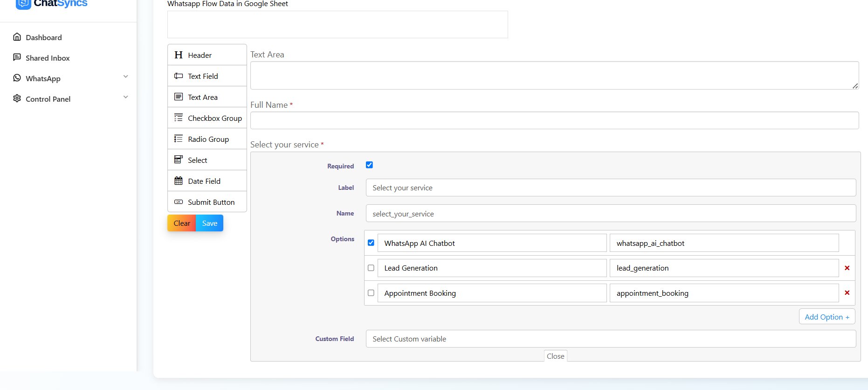
Task: Click the Control Panel gear icon
Action: click(x=17, y=98)
